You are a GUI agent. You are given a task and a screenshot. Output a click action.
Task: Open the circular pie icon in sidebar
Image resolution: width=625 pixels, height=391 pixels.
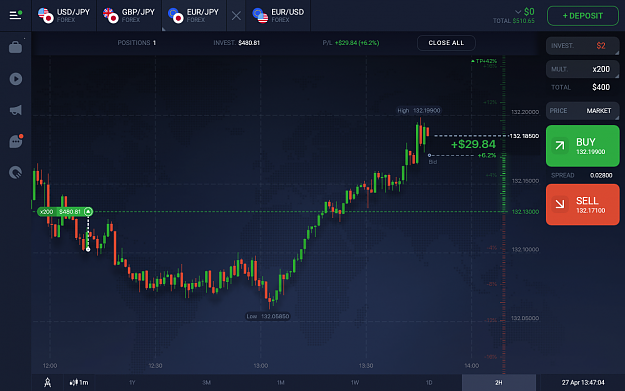pyautogui.click(x=16, y=172)
